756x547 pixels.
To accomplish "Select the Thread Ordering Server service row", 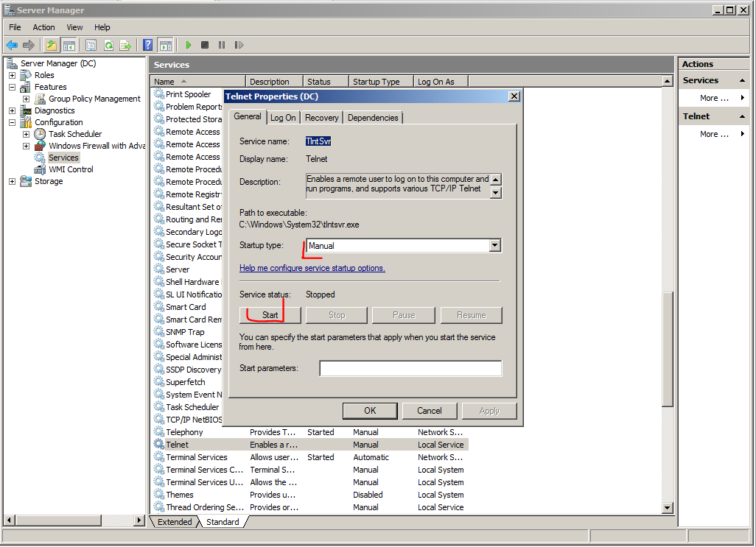I will pyautogui.click(x=310, y=507).
